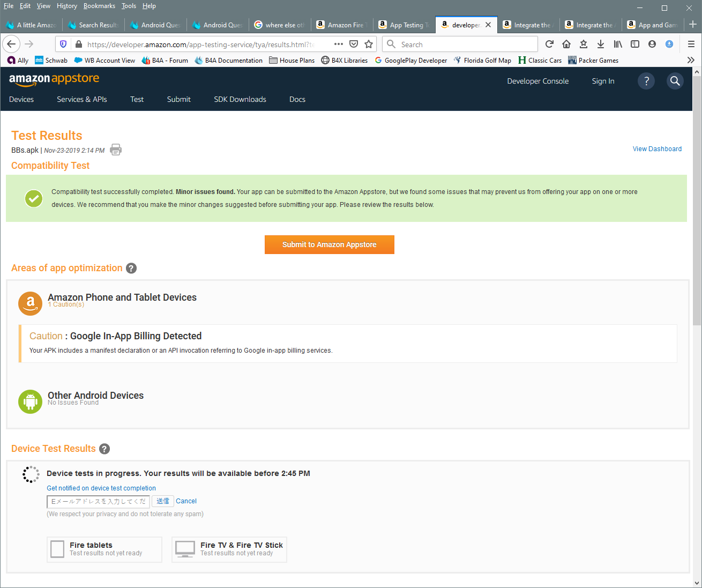Switch to the Search Results tab
Screen dimensions: 702x588
(93, 25)
